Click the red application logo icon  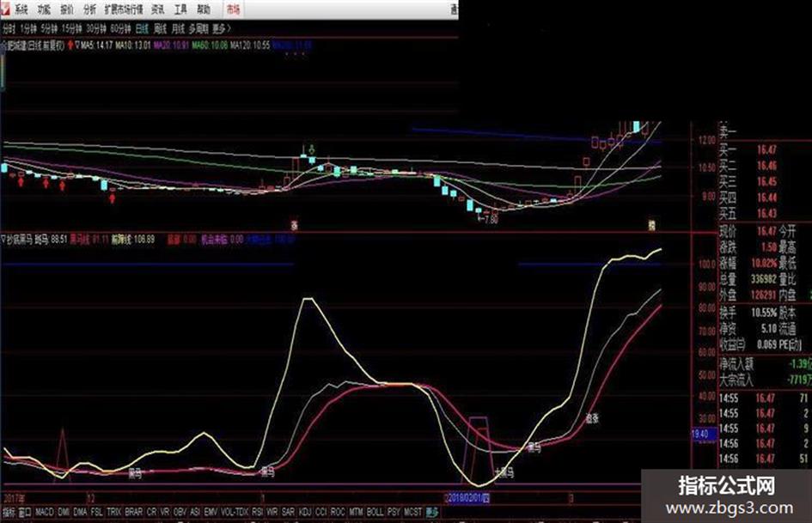pos(4,8)
